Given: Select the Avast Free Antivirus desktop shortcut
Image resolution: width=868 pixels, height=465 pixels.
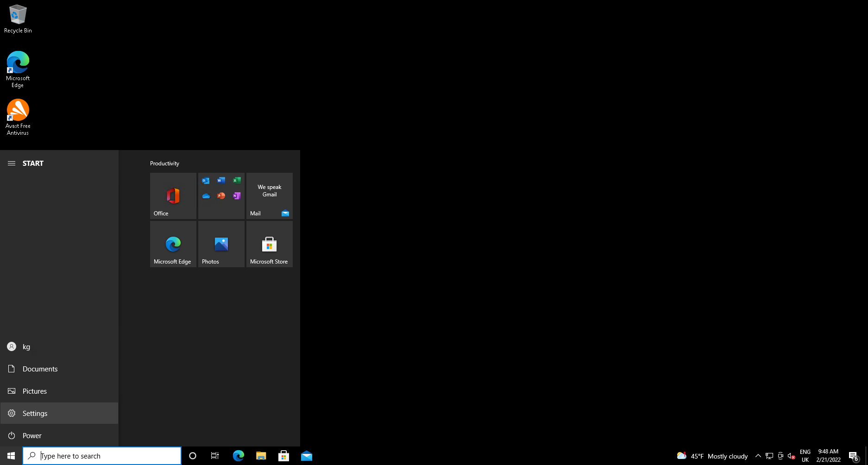Looking at the screenshot, I should pos(18,117).
